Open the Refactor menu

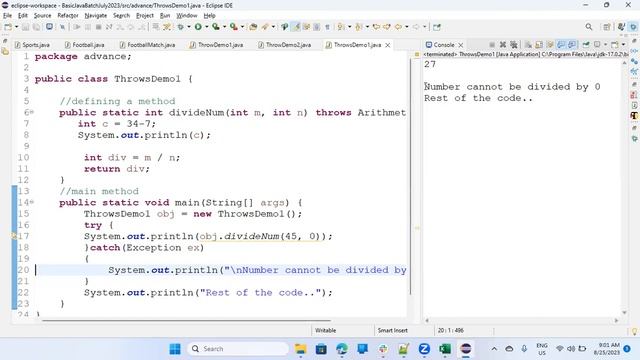coord(68,16)
